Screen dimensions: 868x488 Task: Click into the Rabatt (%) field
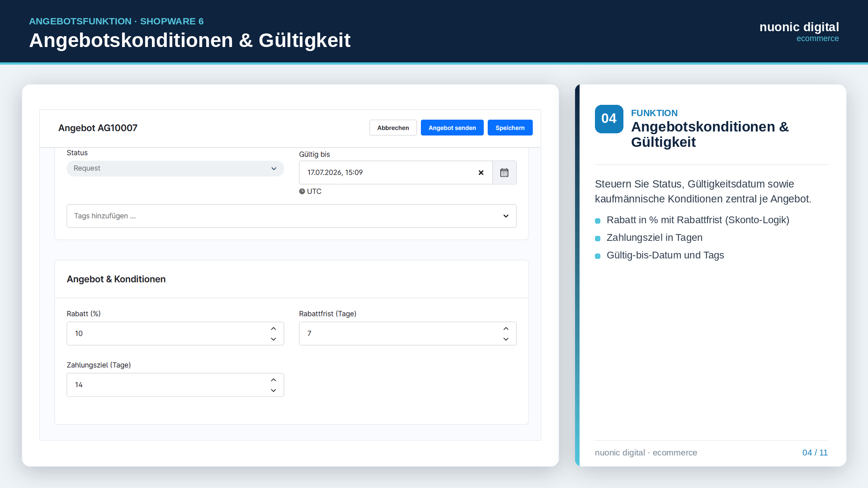pos(167,333)
